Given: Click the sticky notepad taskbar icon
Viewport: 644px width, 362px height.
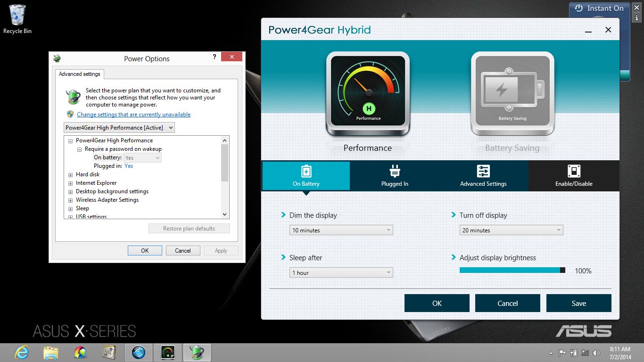Looking at the screenshot, I should [x=109, y=353].
